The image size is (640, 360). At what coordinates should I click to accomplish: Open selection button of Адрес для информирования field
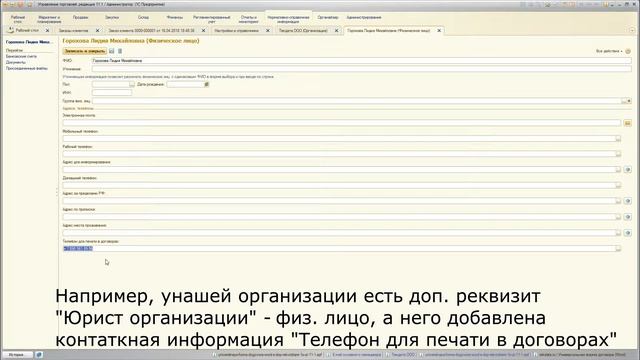tap(618, 169)
